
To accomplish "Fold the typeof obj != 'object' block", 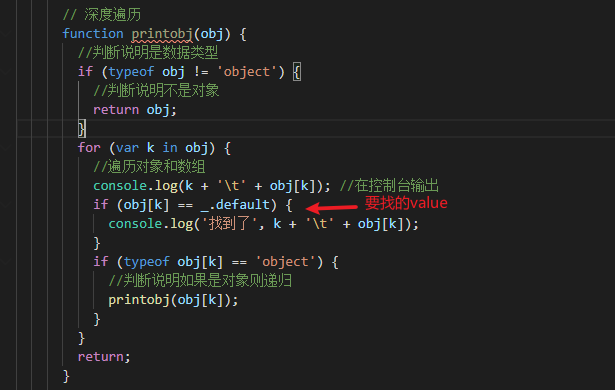I will click(5, 72).
